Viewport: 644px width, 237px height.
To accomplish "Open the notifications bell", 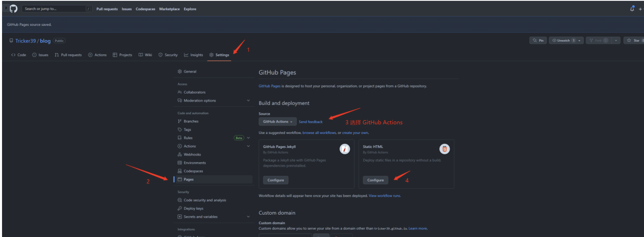I will pyautogui.click(x=632, y=9).
